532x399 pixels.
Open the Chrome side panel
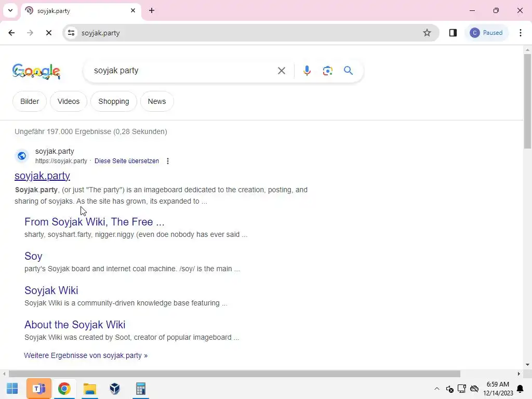point(453,33)
